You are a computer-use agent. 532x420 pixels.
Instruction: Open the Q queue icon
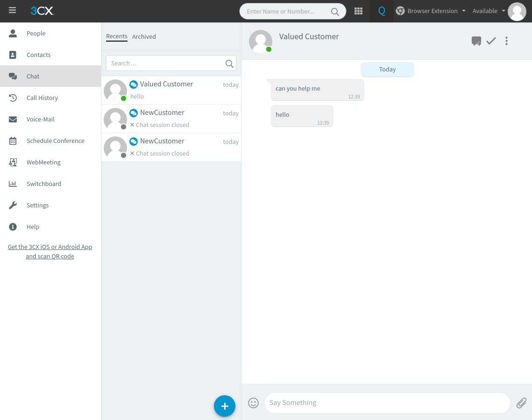pos(382,11)
